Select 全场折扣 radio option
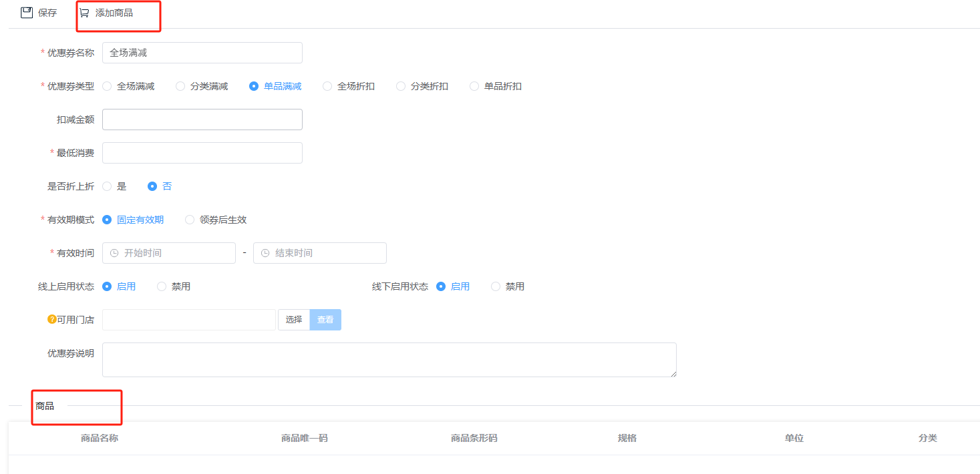 [327, 86]
